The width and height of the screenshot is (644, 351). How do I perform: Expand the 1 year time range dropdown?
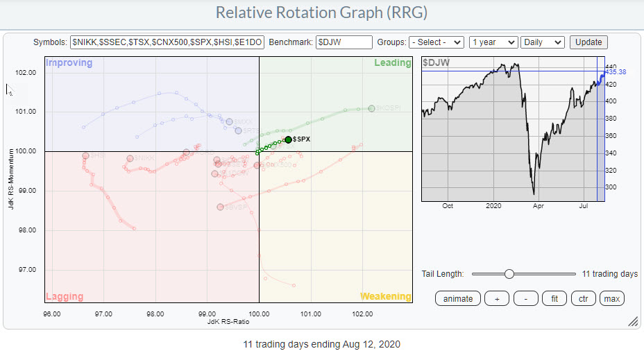tap(493, 42)
